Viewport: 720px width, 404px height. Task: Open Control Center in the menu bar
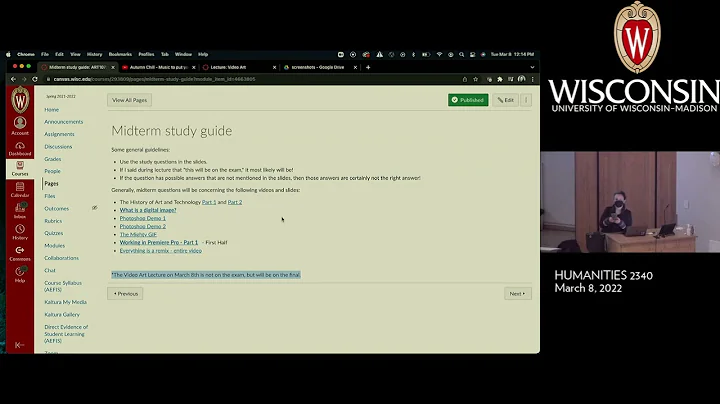pos(472,54)
